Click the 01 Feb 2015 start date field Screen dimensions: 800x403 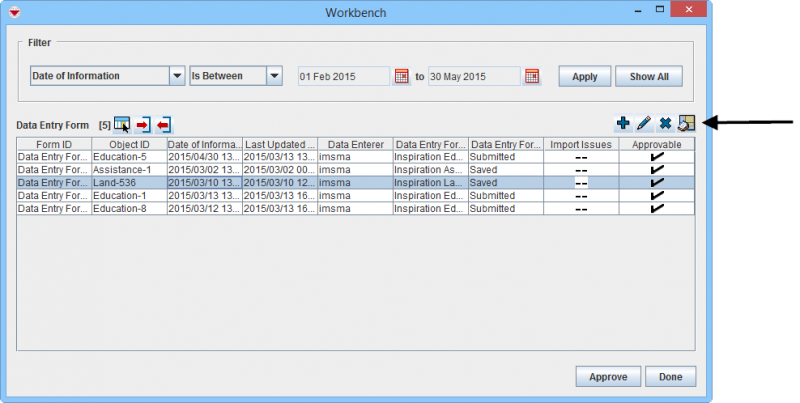(x=343, y=76)
